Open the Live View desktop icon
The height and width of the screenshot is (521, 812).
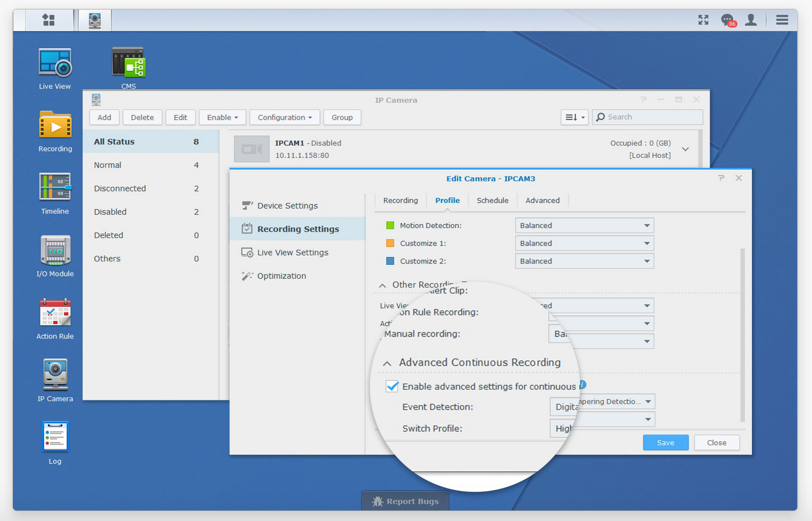[55, 63]
